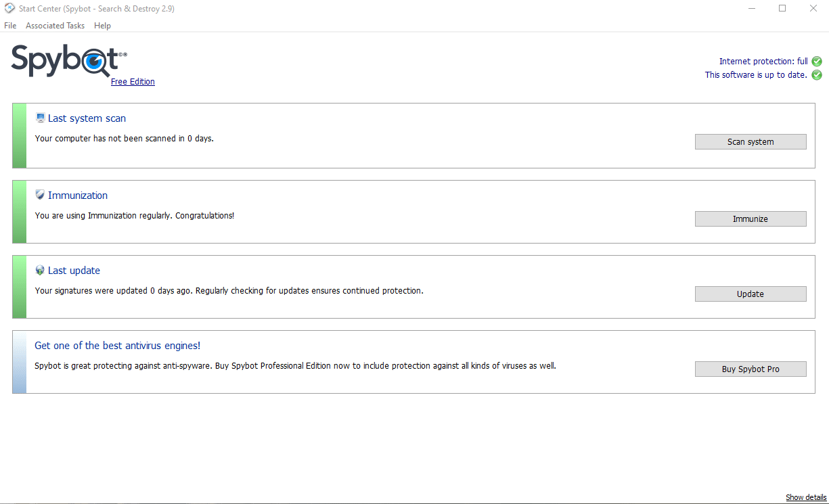Expand the view with Show details
This screenshot has height=504, width=829.
(x=805, y=497)
